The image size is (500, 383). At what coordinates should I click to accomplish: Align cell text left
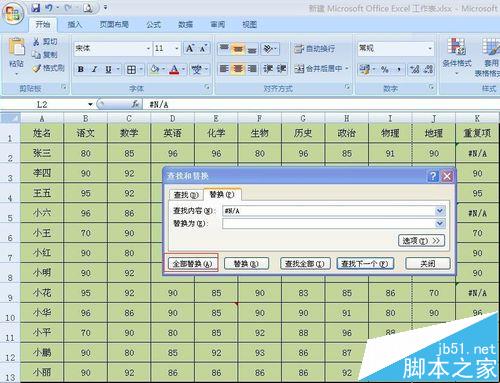224,69
